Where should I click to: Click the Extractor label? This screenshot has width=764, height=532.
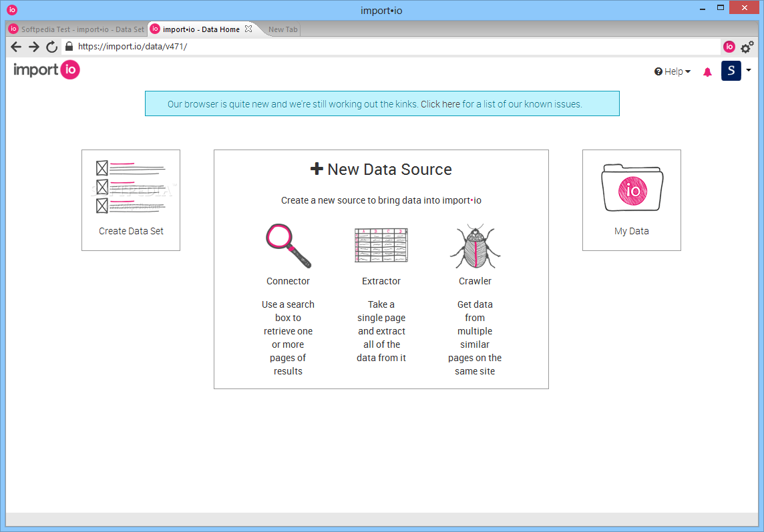(x=381, y=281)
